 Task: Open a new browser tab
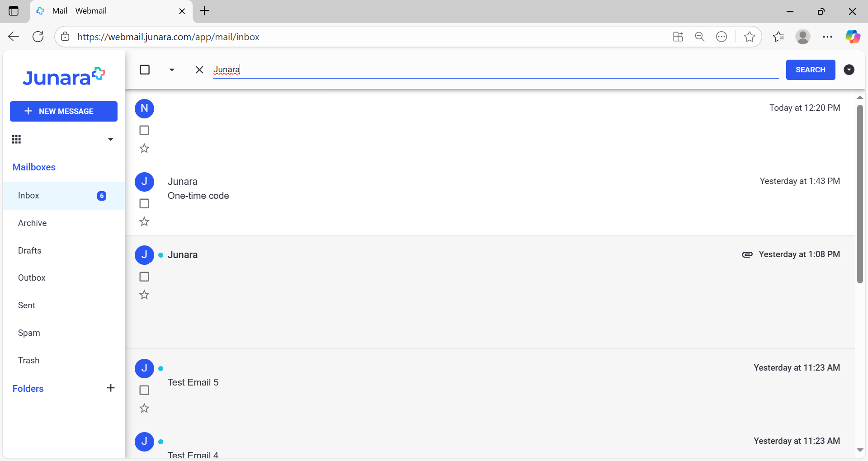point(204,11)
